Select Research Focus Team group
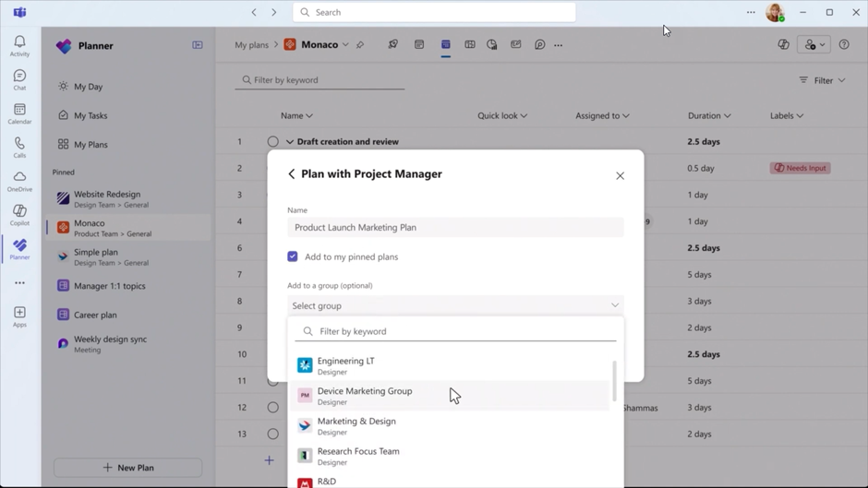The height and width of the screenshot is (488, 868). [x=450, y=457]
